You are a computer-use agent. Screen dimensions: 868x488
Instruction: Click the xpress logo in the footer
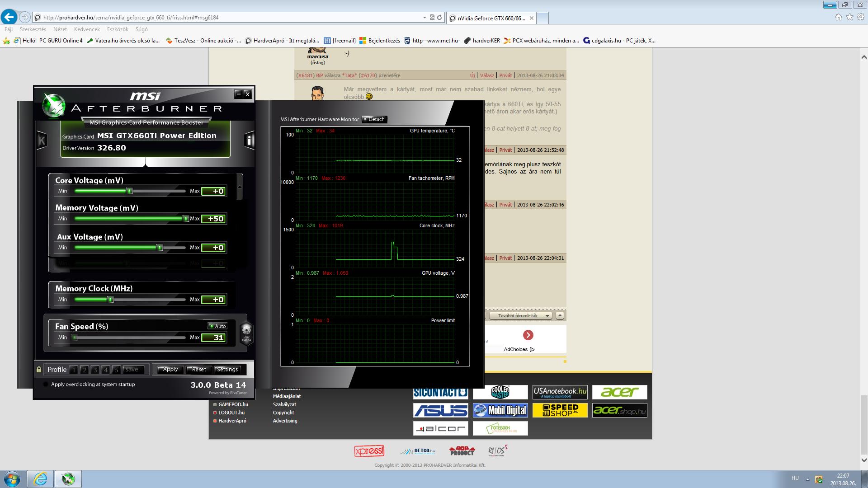pos(369,451)
